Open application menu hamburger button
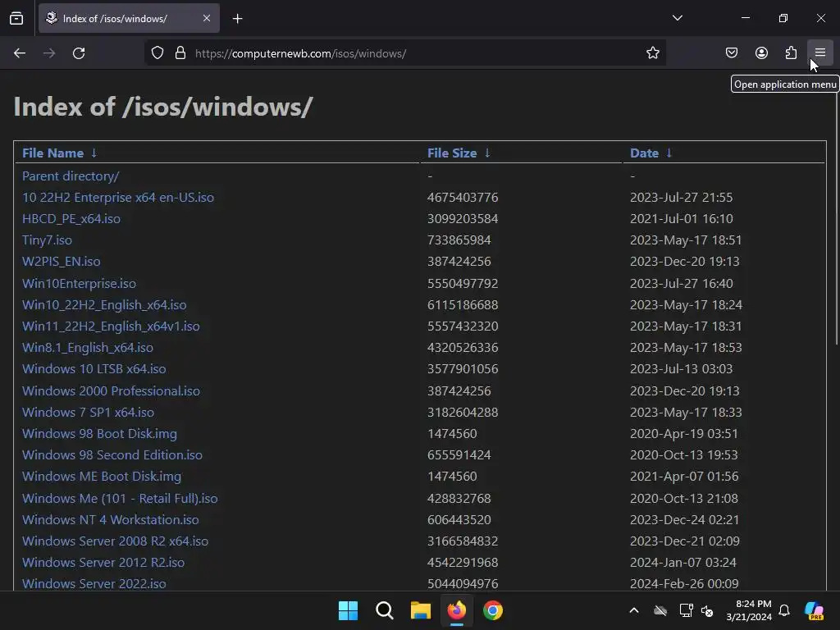Viewport: 840px width, 630px height. (x=820, y=52)
